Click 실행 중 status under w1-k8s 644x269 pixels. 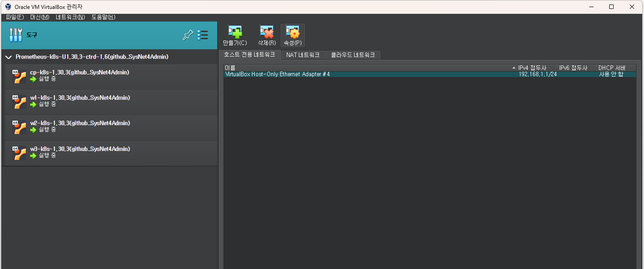click(x=47, y=104)
